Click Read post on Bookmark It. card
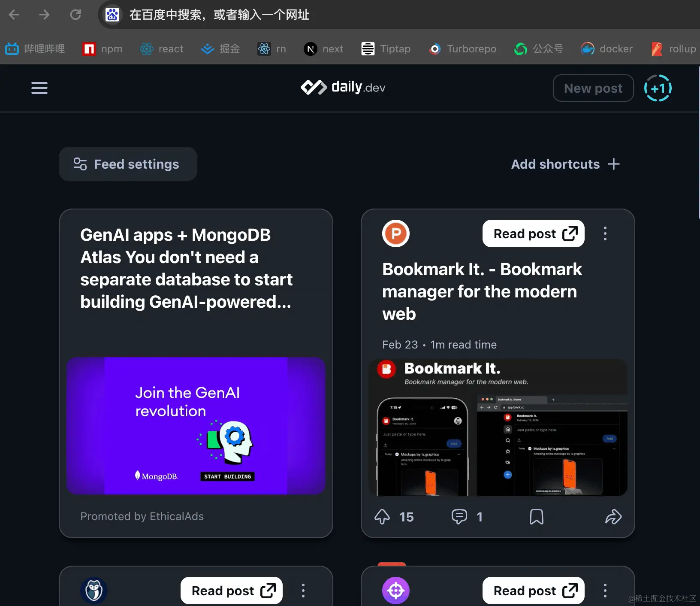The width and height of the screenshot is (700, 606). 534,233
